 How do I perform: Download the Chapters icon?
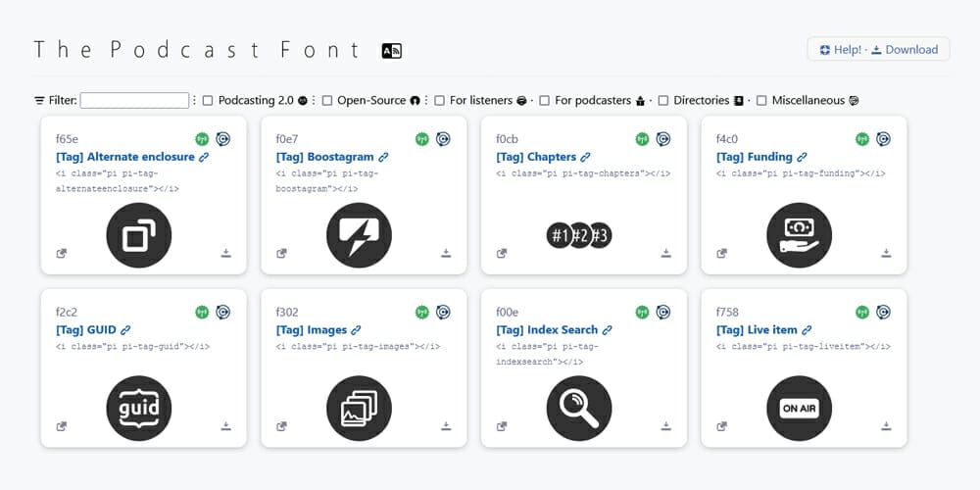(666, 253)
